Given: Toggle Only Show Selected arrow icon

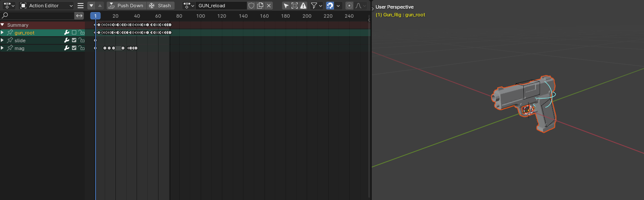Looking at the screenshot, I should click(286, 6).
